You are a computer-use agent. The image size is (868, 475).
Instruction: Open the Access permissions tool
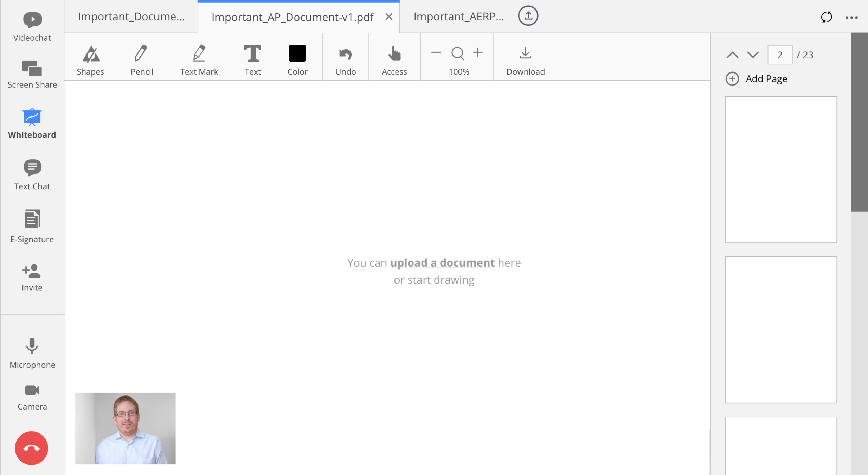394,60
